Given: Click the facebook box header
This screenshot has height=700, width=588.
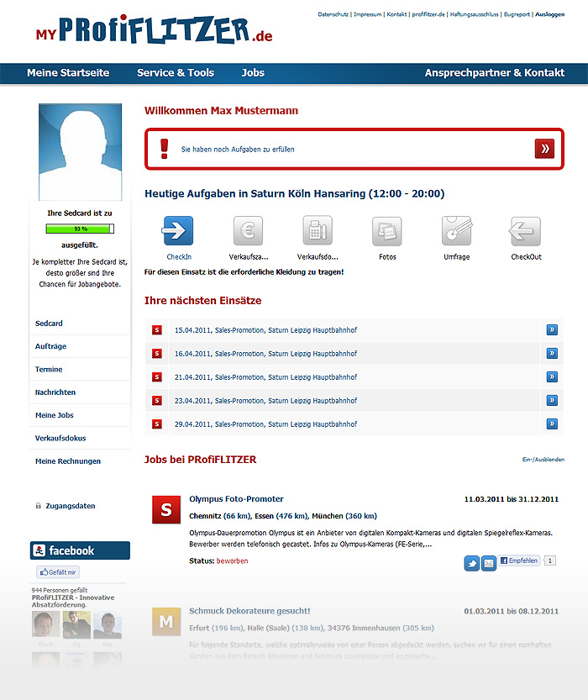Looking at the screenshot, I should coord(80,550).
